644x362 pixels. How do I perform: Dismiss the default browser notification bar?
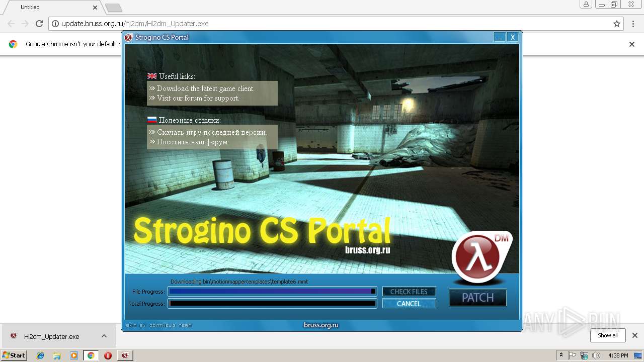pos(632,44)
